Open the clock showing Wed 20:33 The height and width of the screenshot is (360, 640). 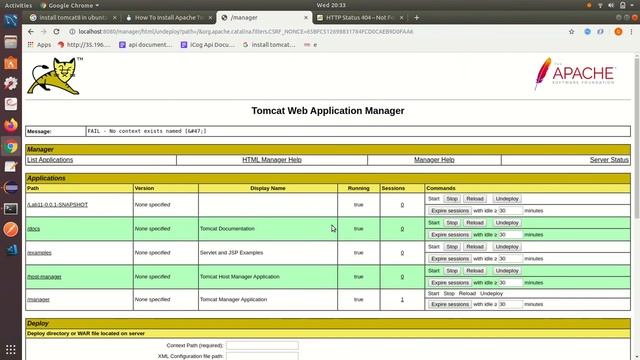pos(331,5)
